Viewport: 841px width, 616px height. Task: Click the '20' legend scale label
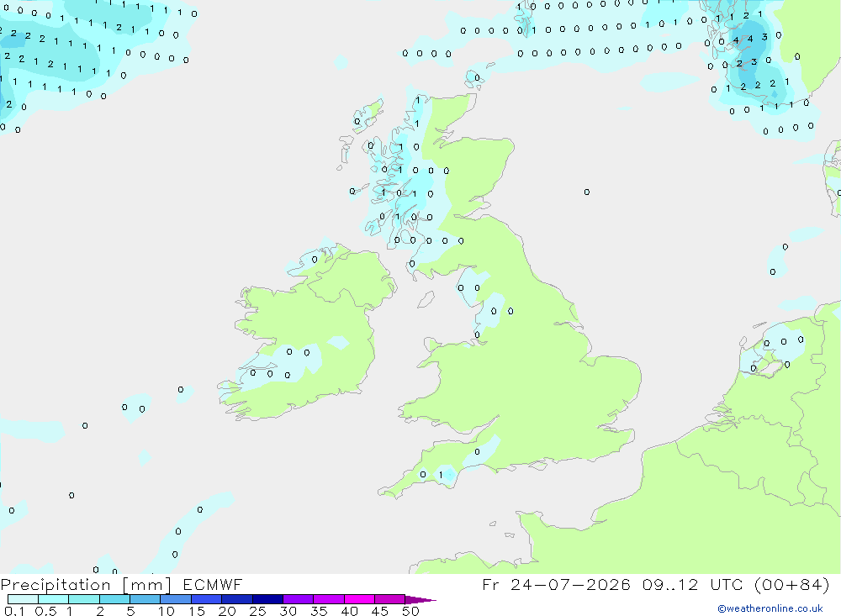[227, 611]
